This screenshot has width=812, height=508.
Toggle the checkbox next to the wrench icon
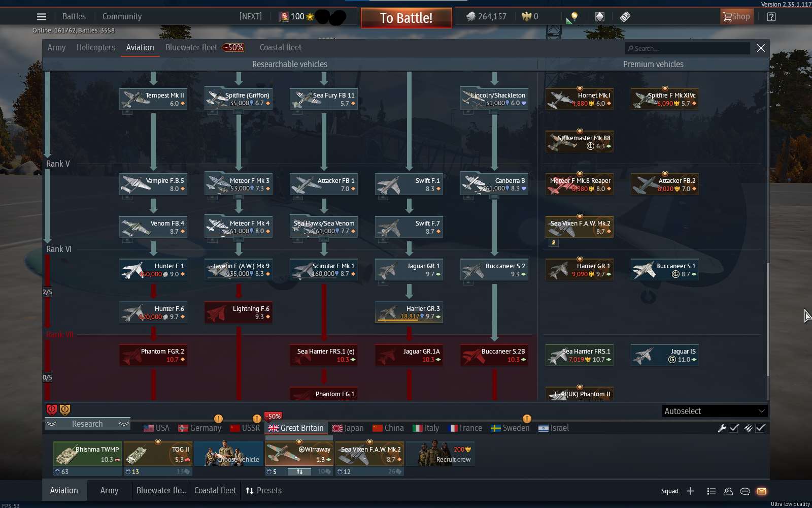[x=734, y=428]
